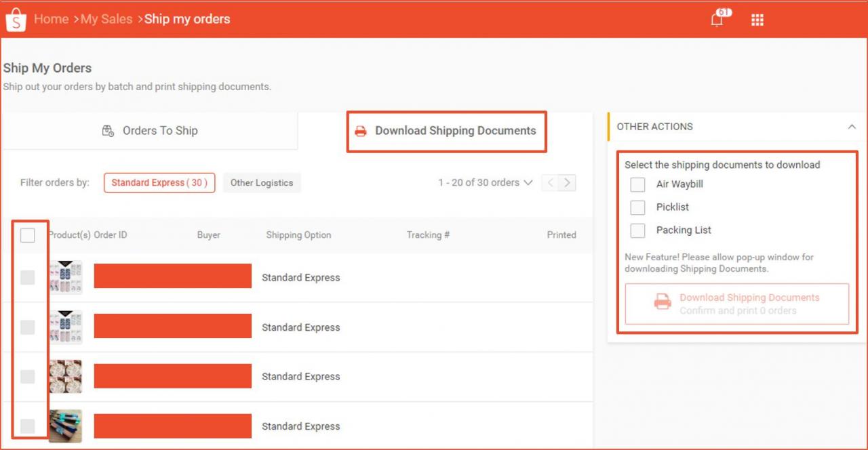868x450 pixels.
Task: Enable the Picklist checkbox
Action: pos(637,207)
